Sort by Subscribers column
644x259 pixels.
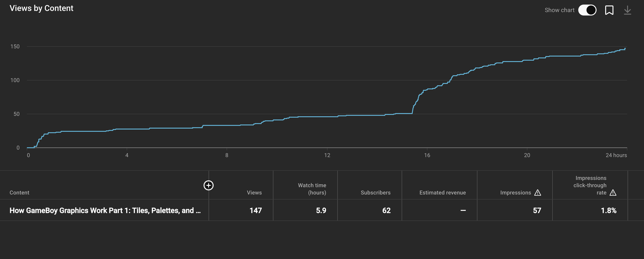[x=376, y=193]
